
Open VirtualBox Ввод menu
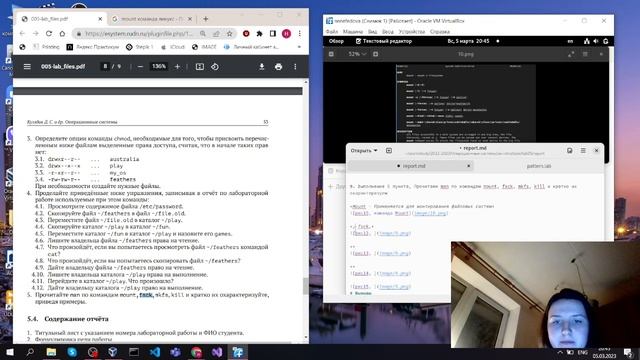pos(388,31)
